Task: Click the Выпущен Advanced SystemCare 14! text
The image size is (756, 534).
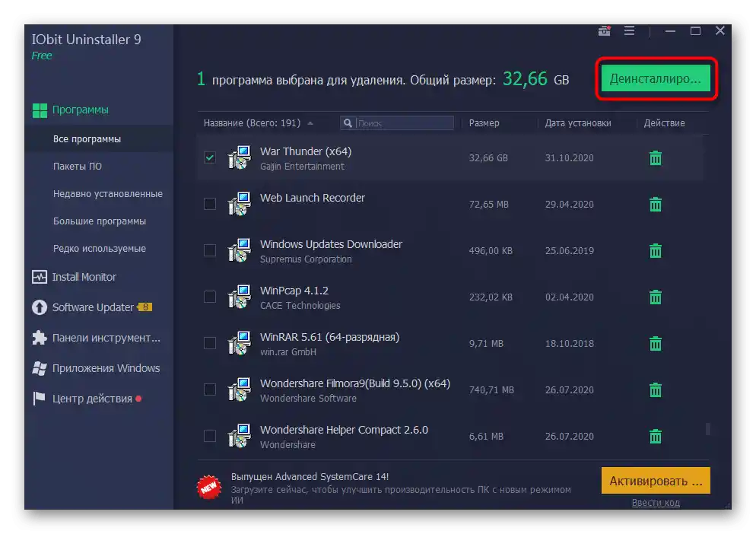Action: pos(310,477)
